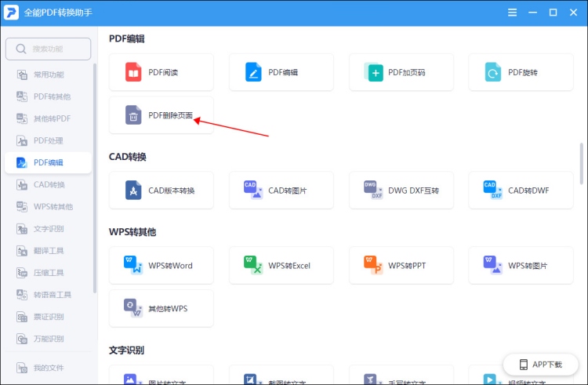Open the WPS转图片 converter

pos(521,265)
